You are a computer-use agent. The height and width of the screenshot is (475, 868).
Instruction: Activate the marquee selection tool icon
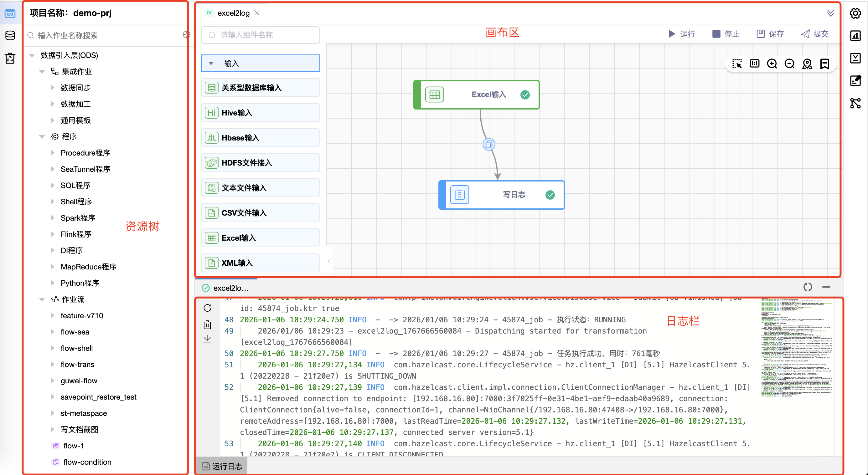736,64
